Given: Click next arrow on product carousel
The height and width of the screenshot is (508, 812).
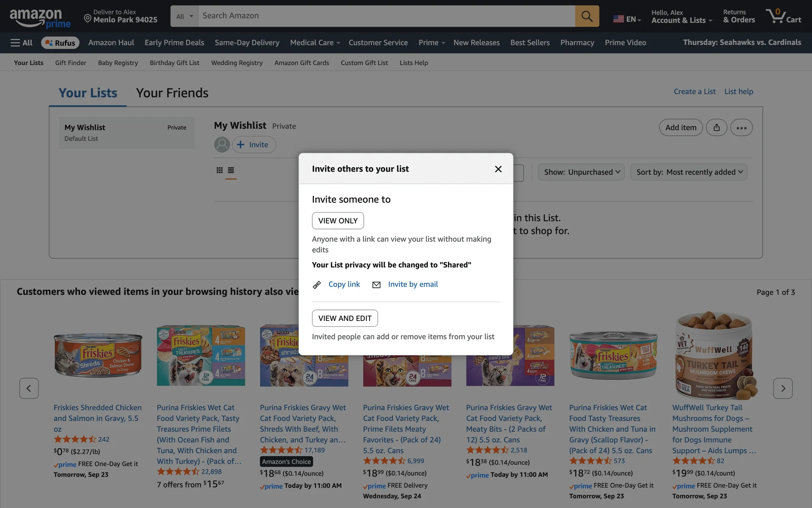Looking at the screenshot, I should pos(783,388).
